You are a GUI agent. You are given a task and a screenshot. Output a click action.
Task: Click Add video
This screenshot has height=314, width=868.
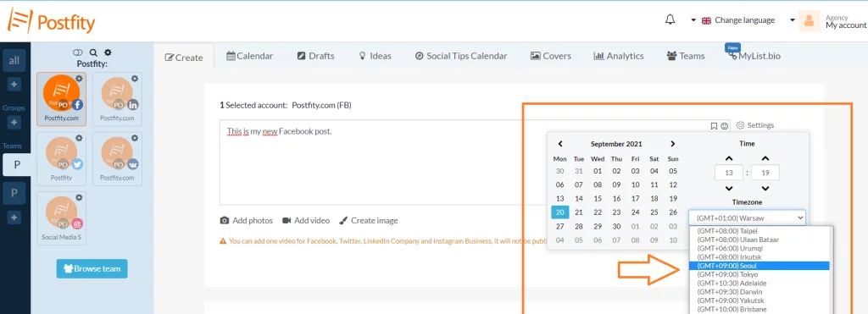coord(306,221)
